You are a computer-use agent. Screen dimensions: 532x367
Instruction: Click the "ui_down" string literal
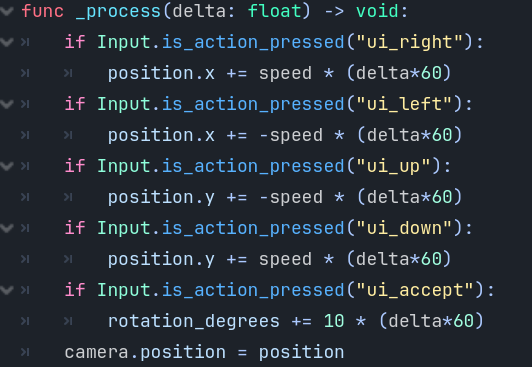pyautogui.click(x=404, y=228)
